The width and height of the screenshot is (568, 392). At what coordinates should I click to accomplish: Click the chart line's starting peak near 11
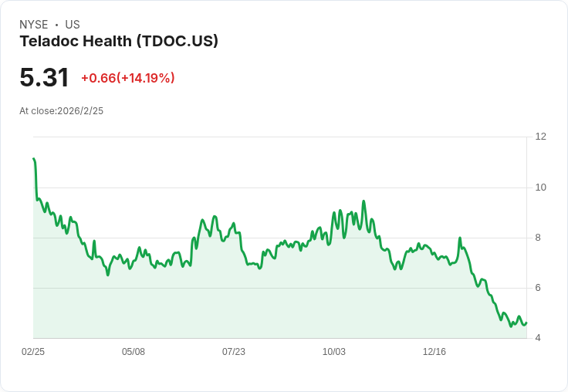click(x=34, y=159)
